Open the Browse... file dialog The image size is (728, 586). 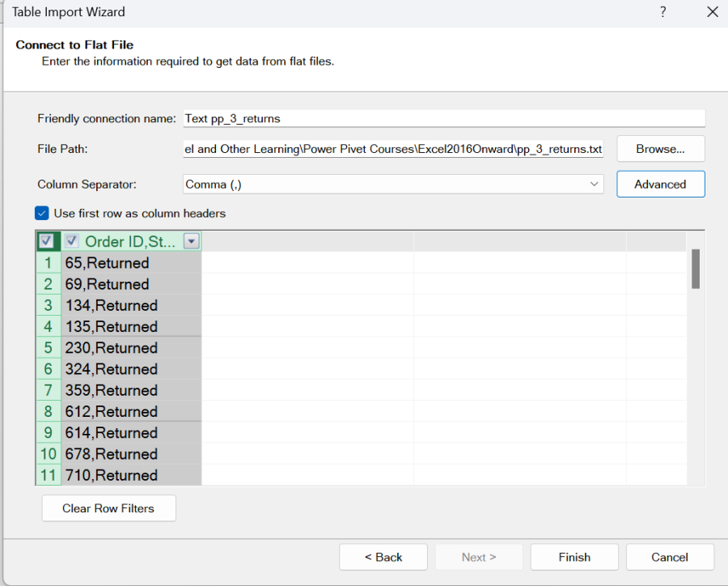(661, 149)
